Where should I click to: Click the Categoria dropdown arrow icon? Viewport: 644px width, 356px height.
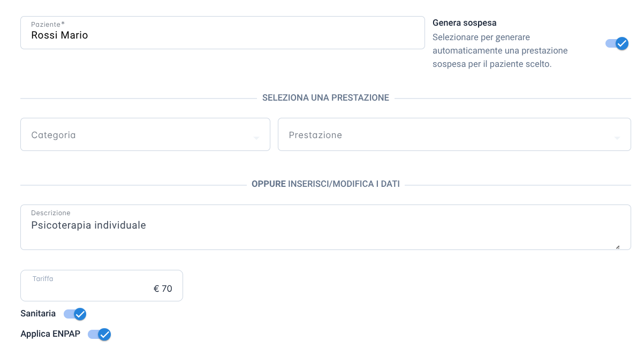point(256,138)
